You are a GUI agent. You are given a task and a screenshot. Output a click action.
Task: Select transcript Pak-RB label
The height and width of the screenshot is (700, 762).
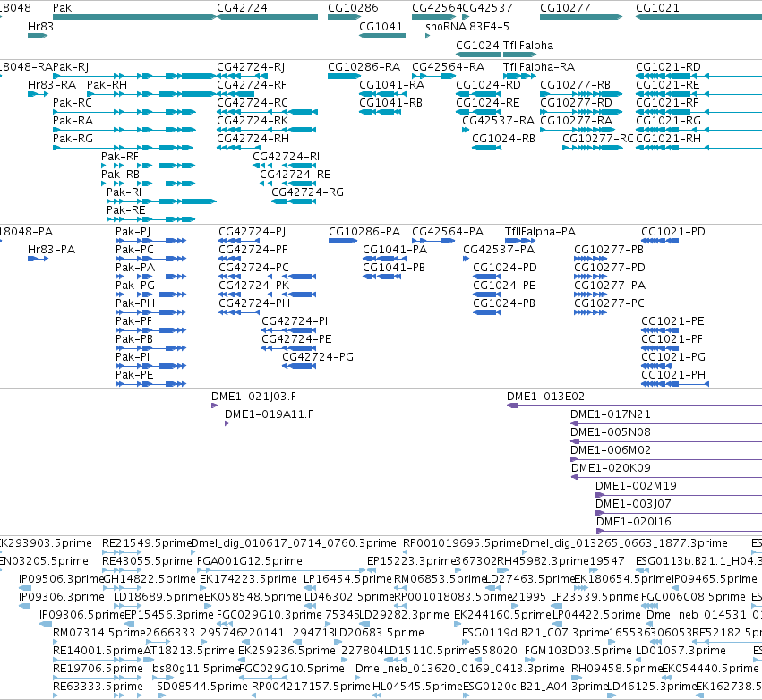pyautogui.click(x=120, y=175)
